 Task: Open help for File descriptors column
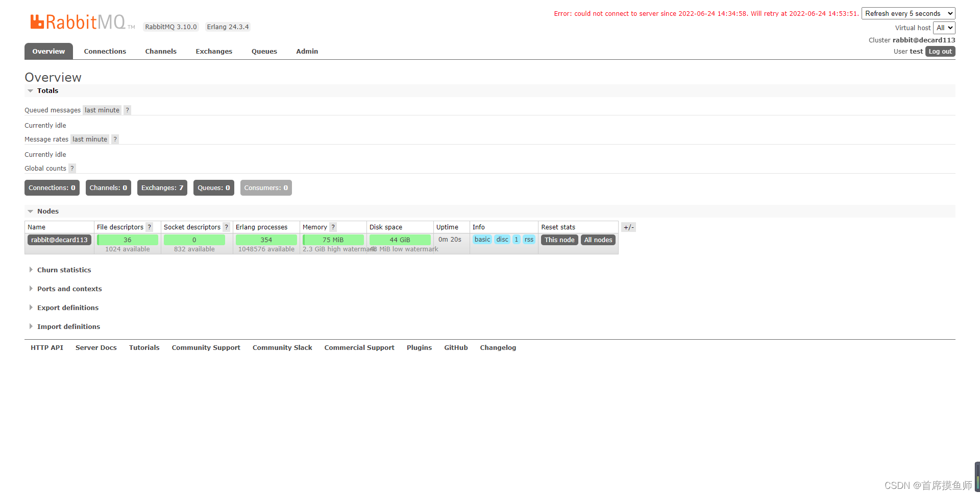(x=150, y=227)
